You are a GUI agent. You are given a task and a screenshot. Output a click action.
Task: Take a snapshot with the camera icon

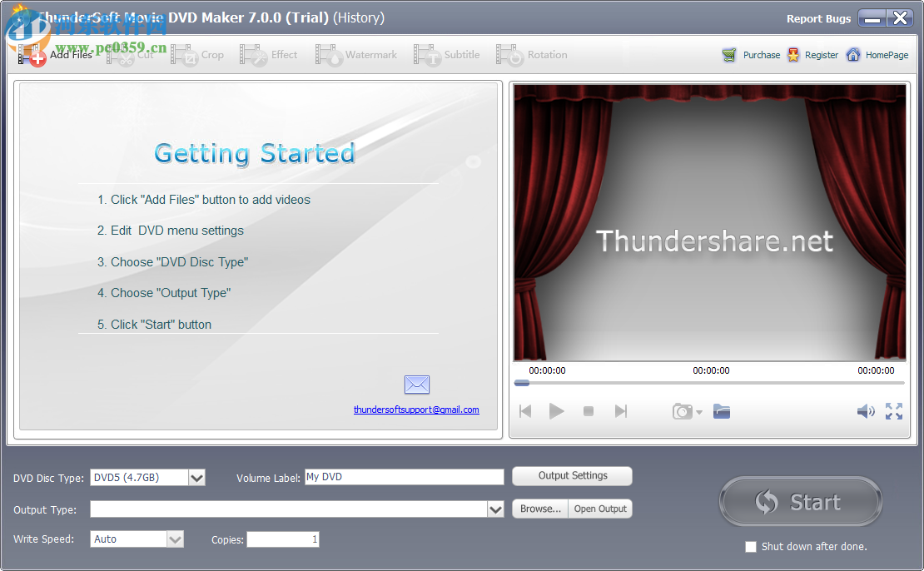tap(681, 410)
